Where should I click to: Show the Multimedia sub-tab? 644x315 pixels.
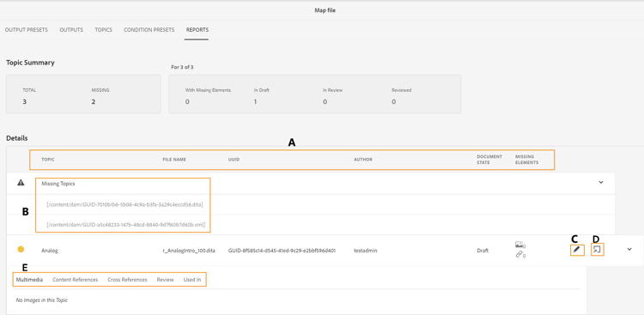coord(29,280)
